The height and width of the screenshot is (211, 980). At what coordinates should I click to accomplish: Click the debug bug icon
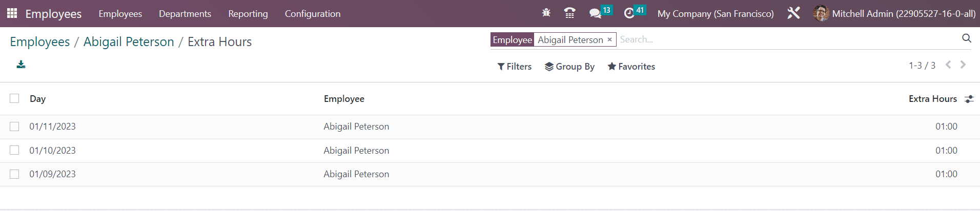tap(546, 13)
